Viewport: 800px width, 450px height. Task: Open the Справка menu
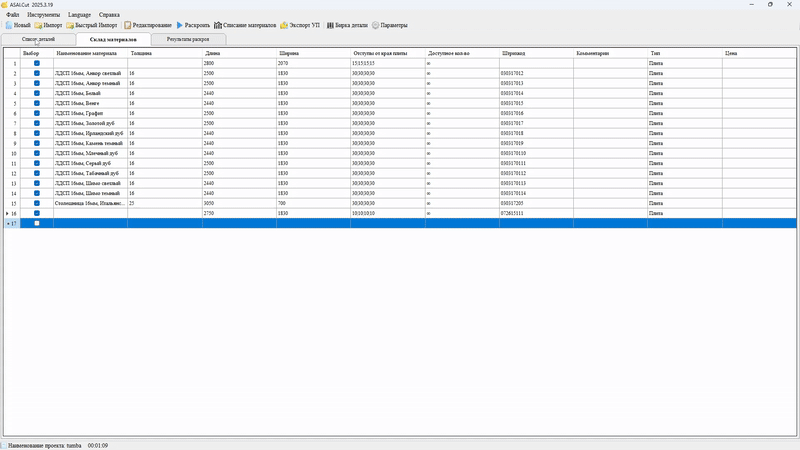tap(109, 15)
